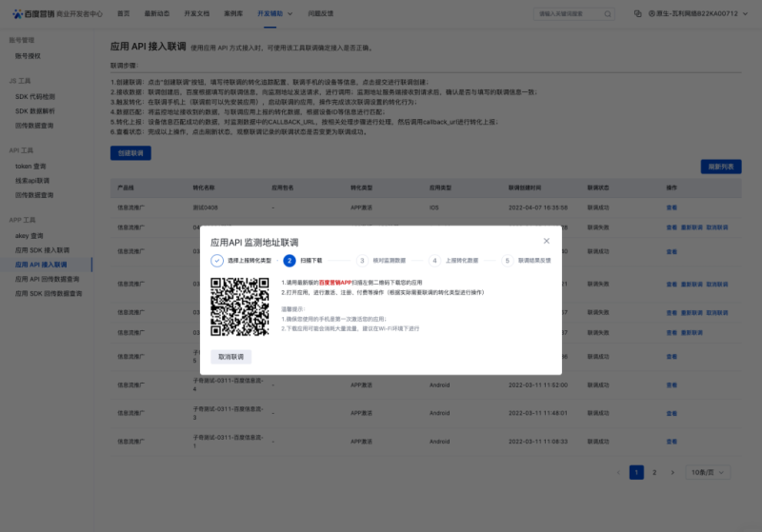Click 重新联调 in the row without 取消联调

(x=692, y=332)
